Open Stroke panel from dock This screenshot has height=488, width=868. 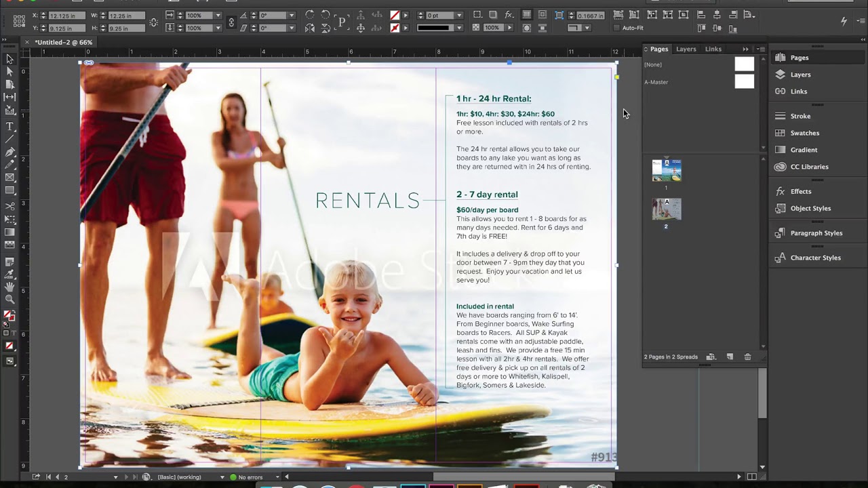point(800,116)
